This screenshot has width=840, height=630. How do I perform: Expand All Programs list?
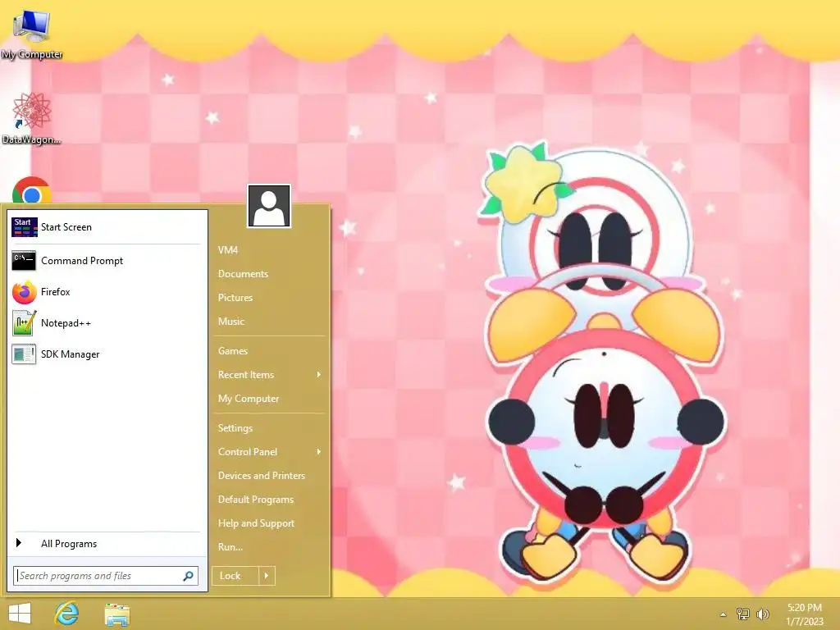106,544
